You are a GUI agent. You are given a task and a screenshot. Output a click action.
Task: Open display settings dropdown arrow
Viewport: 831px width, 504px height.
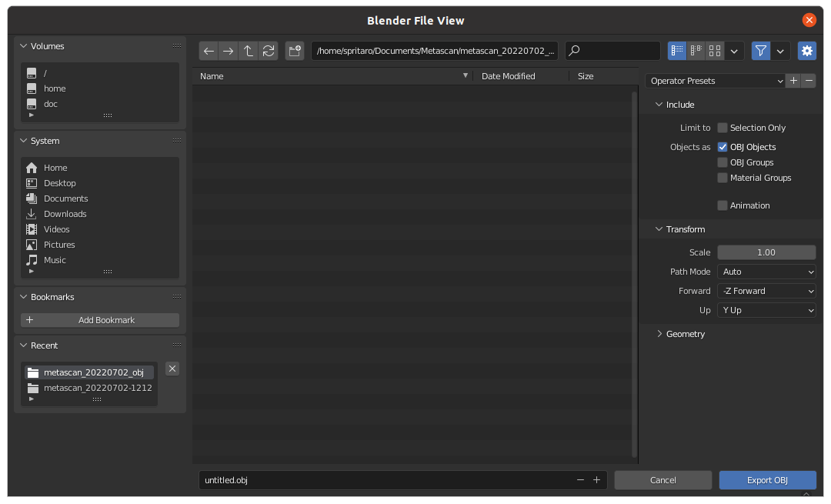tap(734, 51)
